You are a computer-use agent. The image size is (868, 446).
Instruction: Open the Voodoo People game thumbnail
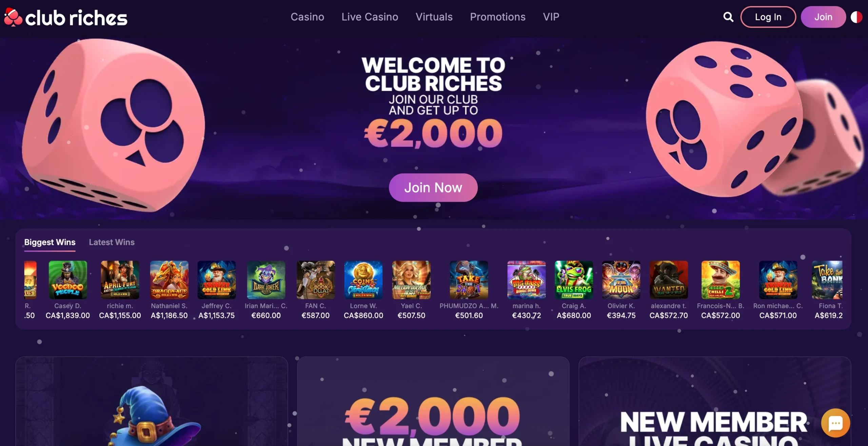[68, 280]
